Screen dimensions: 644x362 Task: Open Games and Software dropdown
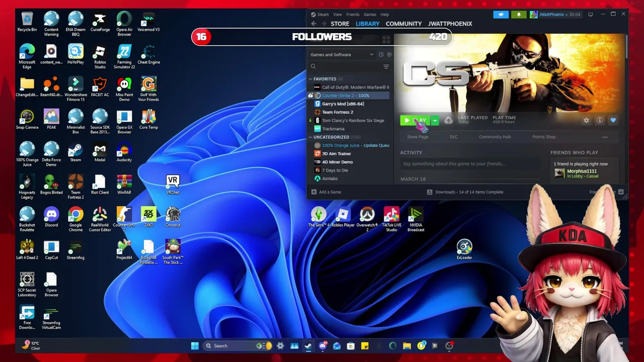click(342, 54)
